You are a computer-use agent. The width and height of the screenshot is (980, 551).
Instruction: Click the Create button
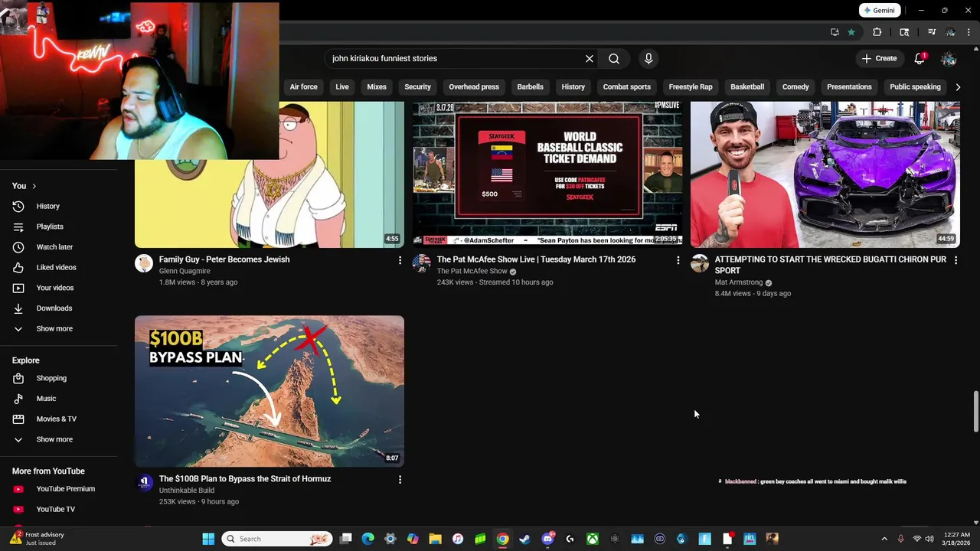click(879, 58)
